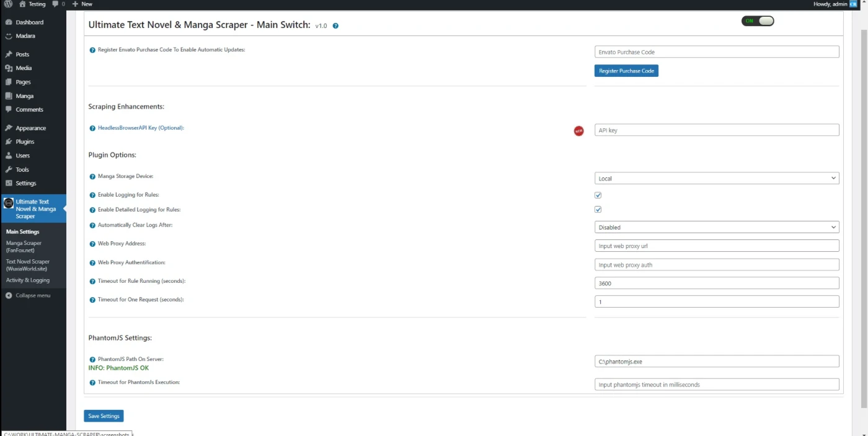Viewport: 868px width, 436px height.
Task: Select Main Settings submenu item
Action: pos(23,232)
